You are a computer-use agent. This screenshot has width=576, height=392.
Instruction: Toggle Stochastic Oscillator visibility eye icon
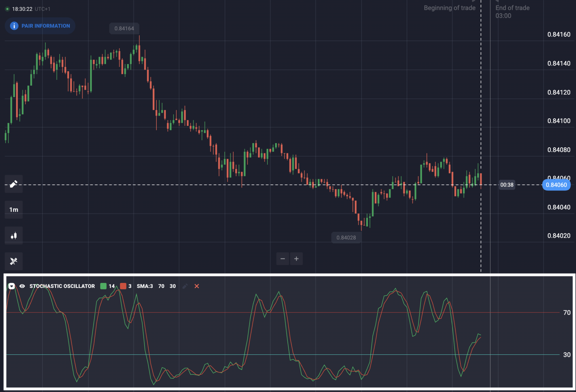tap(22, 286)
